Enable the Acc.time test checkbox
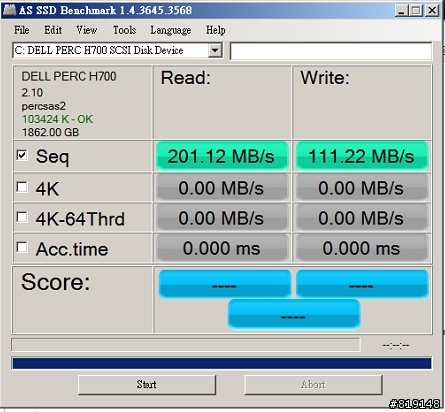 (22, 247)
